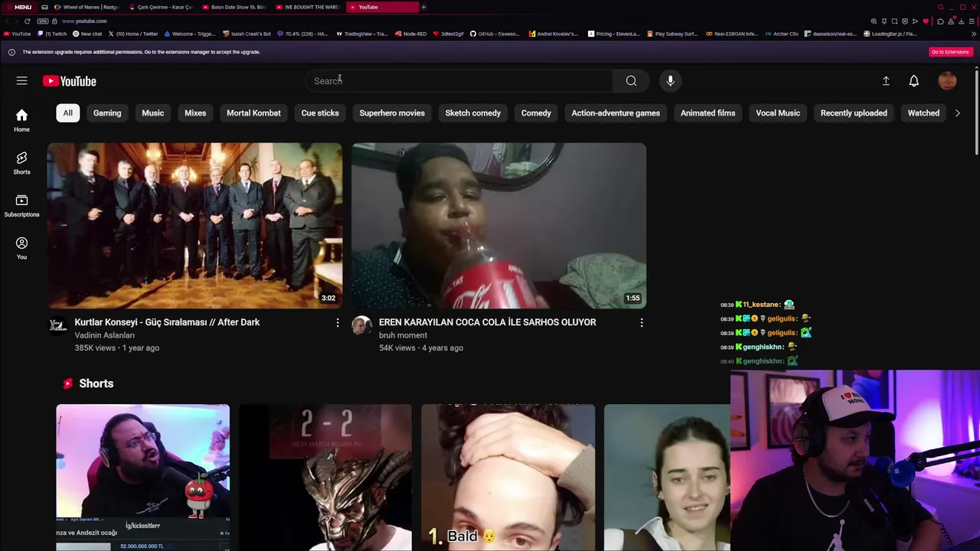Open Shorts in the sidebar
The height and width of the screenshot is (551, 980).
(x=21, y=162)
